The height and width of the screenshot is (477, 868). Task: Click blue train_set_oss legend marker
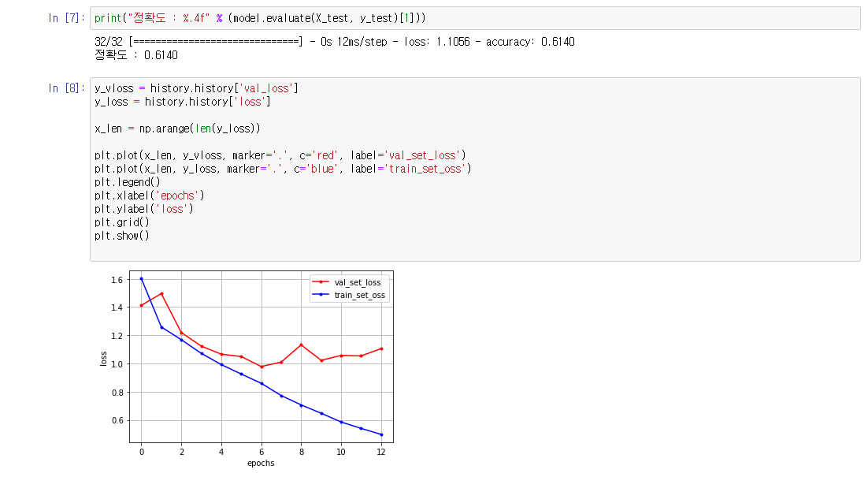click(x=321, y=296)
